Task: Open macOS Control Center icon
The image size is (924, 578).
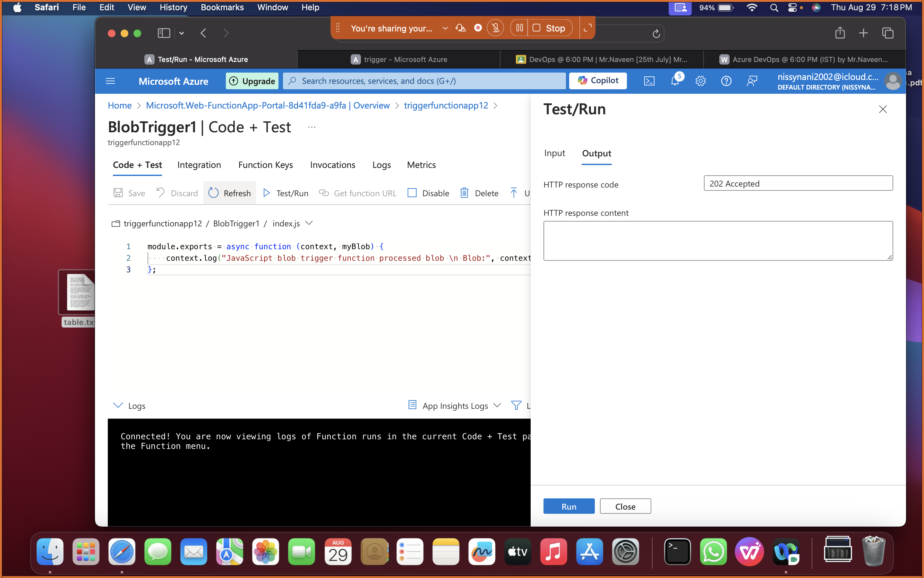Action: (792, 7)
